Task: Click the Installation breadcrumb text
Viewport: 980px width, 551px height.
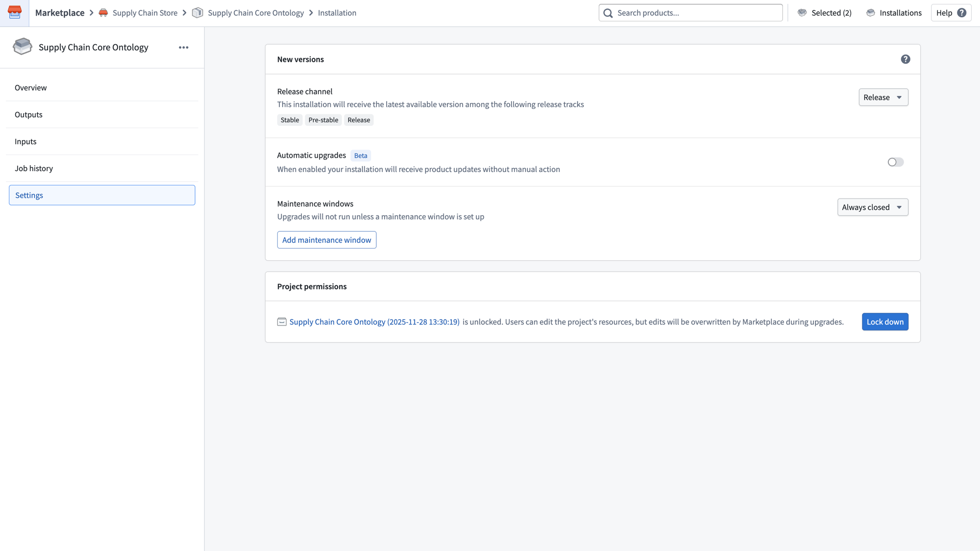Action: (337, 13)
